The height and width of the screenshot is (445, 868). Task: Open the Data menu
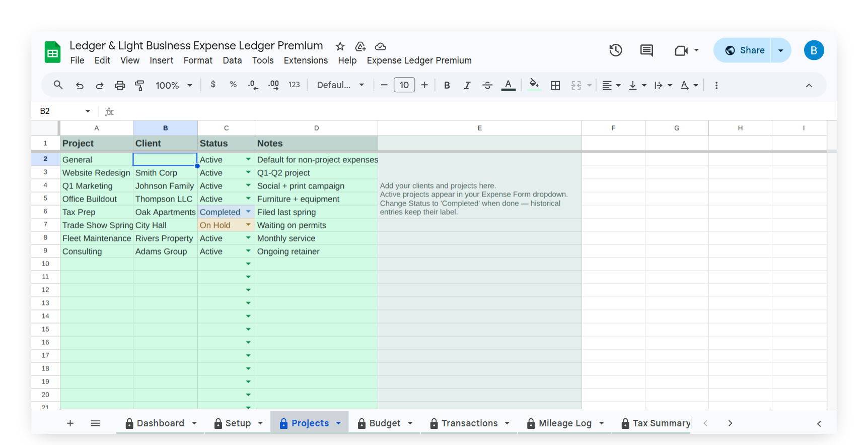coord(232,60)
